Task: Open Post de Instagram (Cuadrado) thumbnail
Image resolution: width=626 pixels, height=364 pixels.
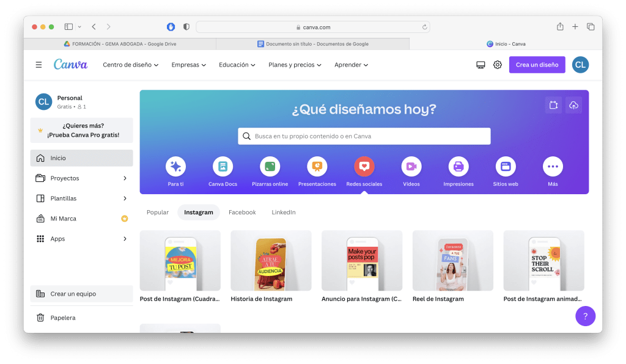Action: pyautogui.click(x=180, y=260)
